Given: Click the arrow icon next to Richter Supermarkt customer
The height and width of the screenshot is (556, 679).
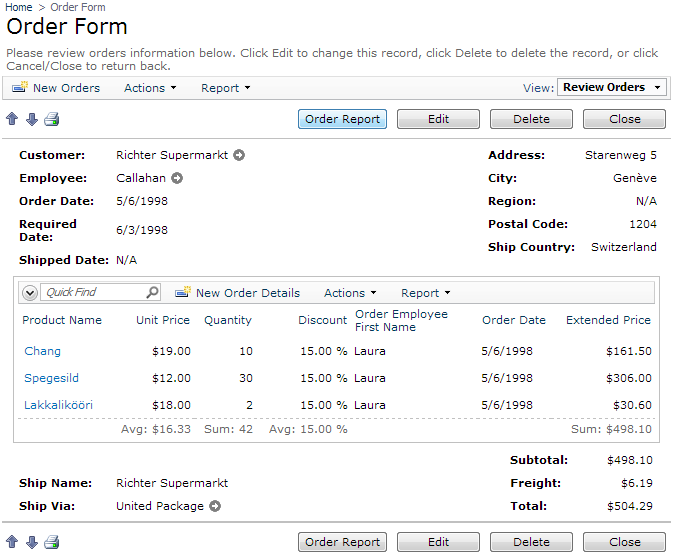Looking at the screenshot, I should tap(239, 155).
